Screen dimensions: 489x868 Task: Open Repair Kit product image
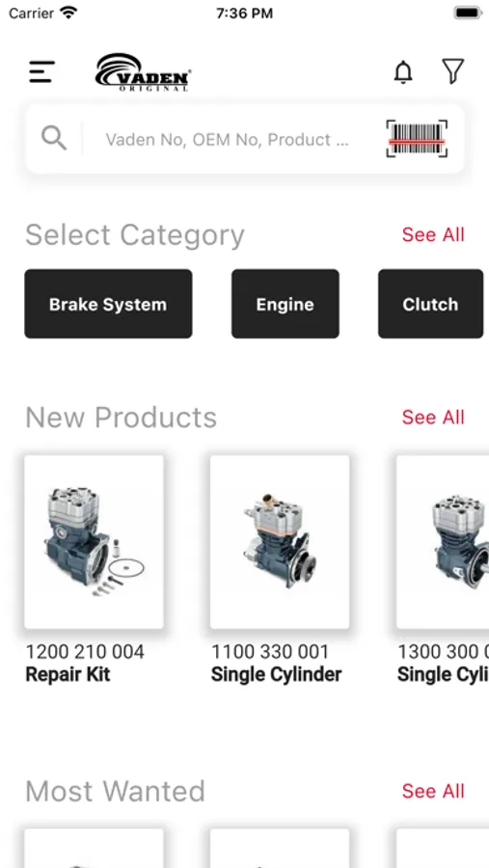[x=95, y=542]
